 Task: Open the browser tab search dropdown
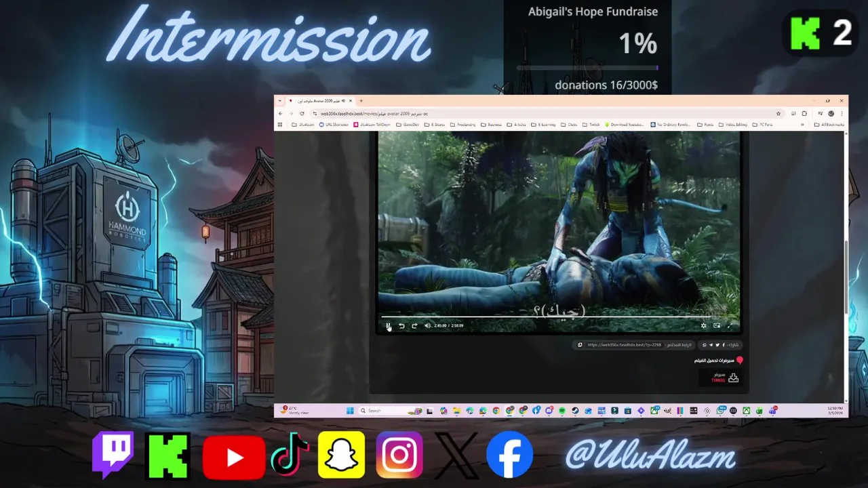tap(280, 101)
